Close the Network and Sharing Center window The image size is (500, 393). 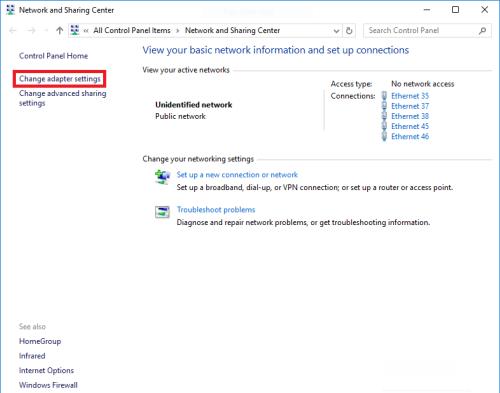484,10
